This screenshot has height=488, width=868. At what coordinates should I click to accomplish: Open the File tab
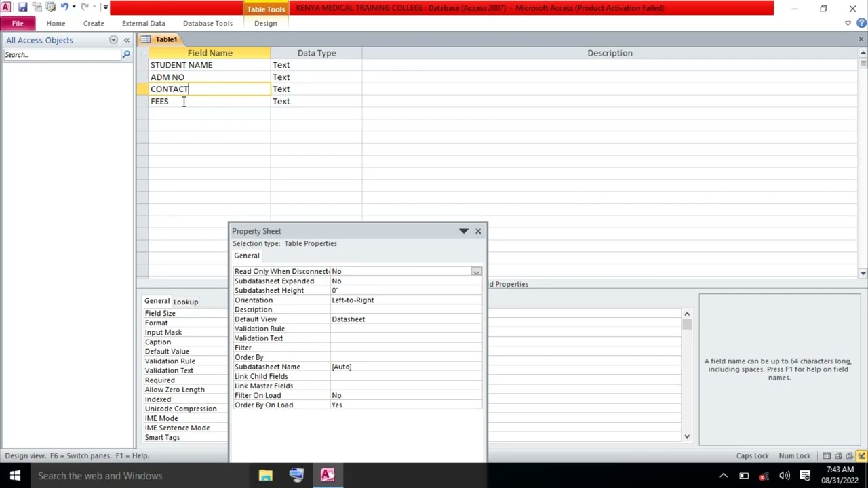click(x=18, y=23)
